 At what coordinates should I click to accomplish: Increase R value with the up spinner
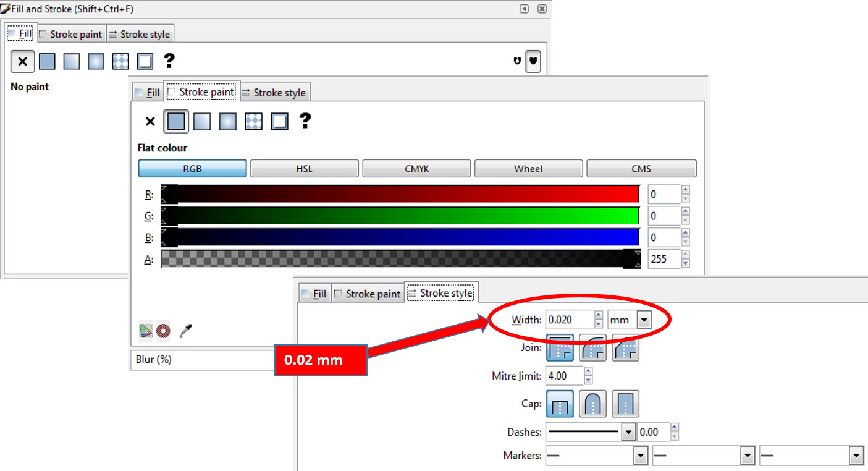(685, 190)
